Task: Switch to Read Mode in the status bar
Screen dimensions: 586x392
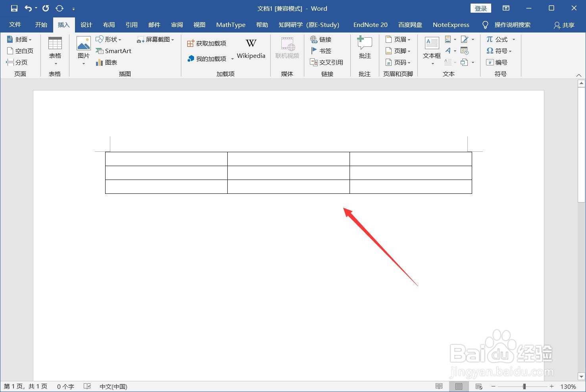Action: (x=439, y=386)
